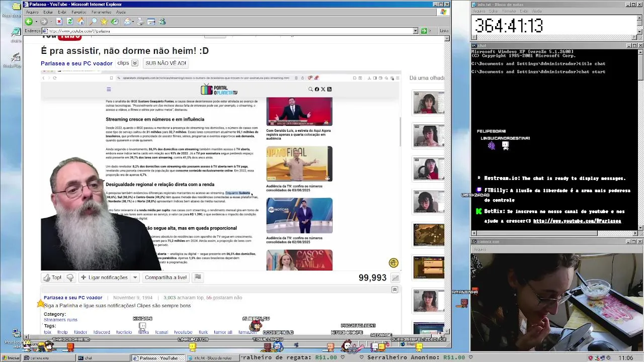The image size is (644, 362).
Task: Click the 99,993 view count text
Action: click(x=372, y=278)
